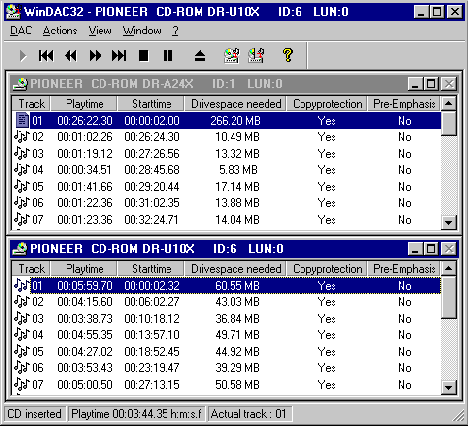The height and width of the screenshot is (426, 468).
Task: Click Copyprotection header in DR-U10X window
Action: tap(327, 269)
